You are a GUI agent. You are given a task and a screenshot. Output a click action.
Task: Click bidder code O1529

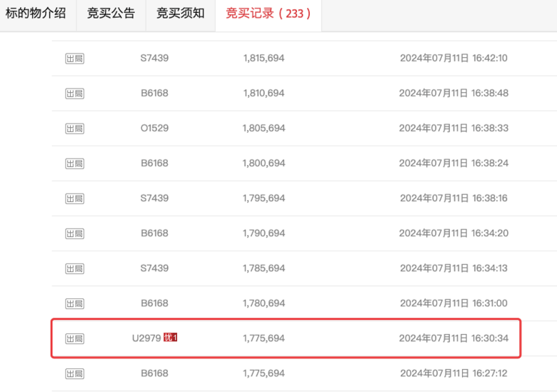tap(154, 128)
